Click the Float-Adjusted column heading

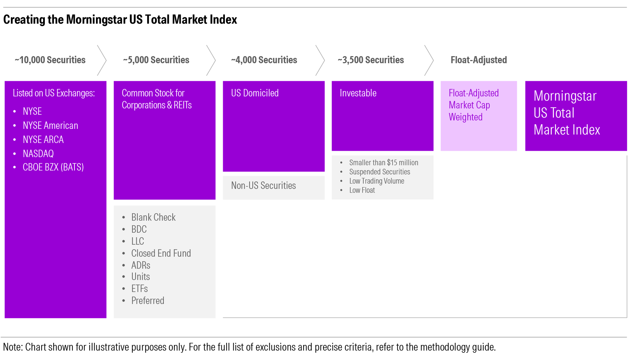[479, 60]
